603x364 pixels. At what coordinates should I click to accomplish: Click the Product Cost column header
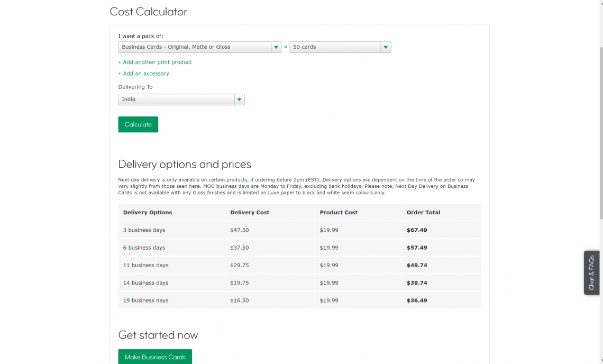coord(339,212)
